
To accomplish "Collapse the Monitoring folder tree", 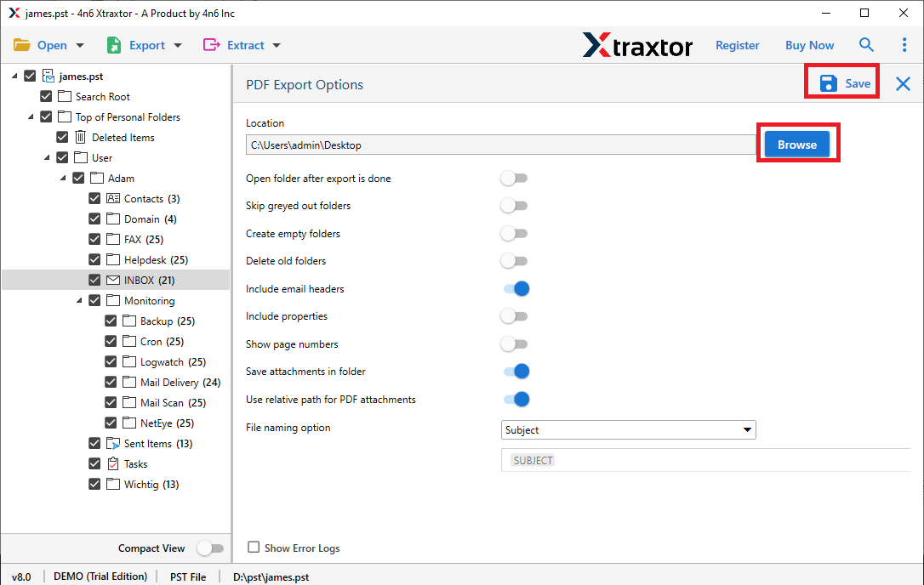I will pos(78,300).
